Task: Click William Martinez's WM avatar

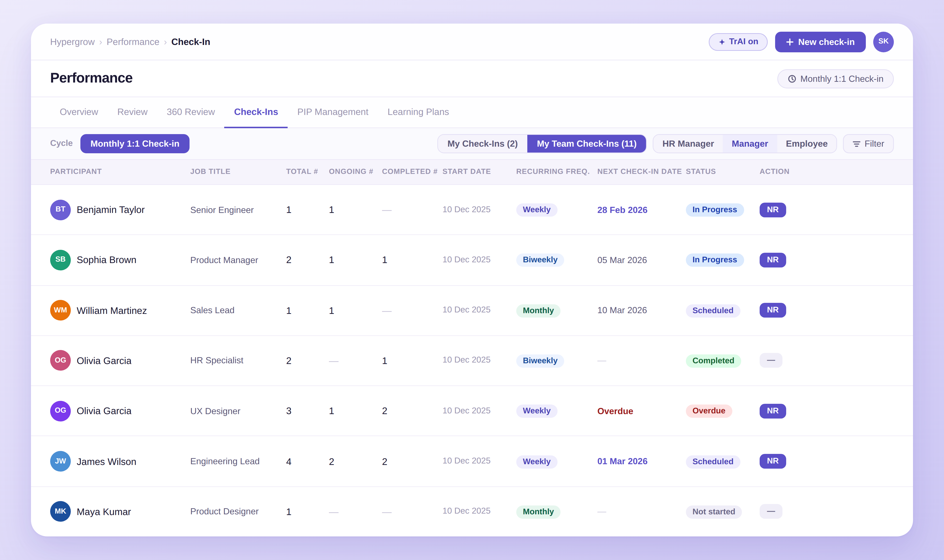Action: pyautogui.click(x=60, y=310)
